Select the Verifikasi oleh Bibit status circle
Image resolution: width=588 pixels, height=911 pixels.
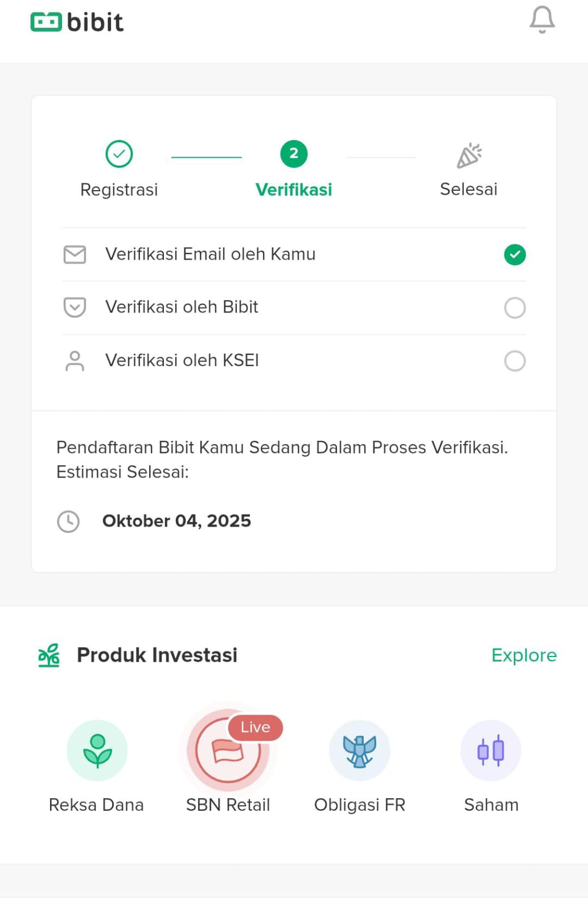(515, 307)
